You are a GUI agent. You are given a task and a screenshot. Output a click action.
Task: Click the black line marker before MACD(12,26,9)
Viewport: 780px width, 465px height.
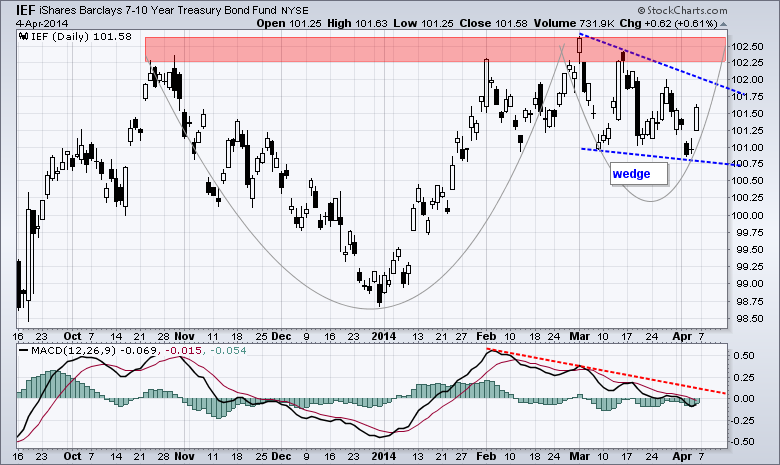pyautogui.click(x=23, y=350)
